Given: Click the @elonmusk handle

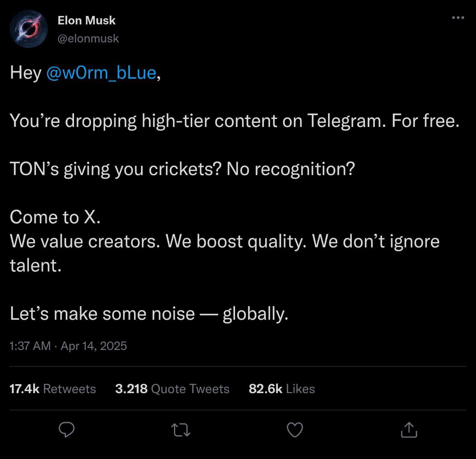Looking at the screenshot, I should tap(88, 38).
